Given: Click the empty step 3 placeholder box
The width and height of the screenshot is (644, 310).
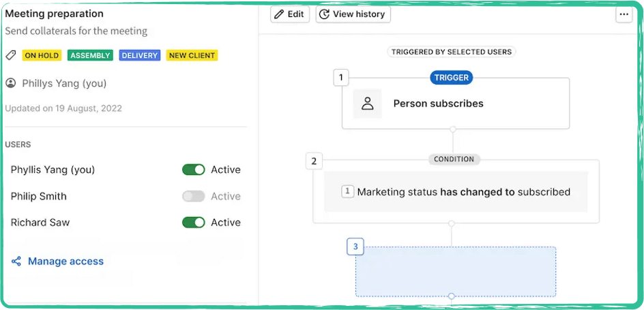Looking at the screenshot, I should pyautogui.click(x=455, y=272).
